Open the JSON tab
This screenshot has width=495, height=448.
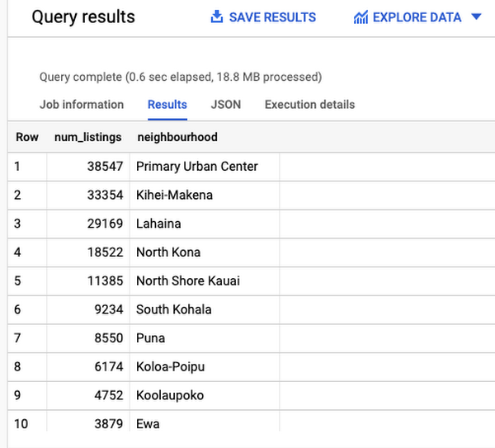(x=226, y=105)
